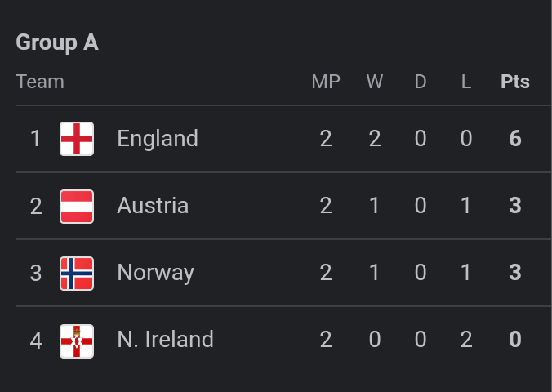The height and width of the screenshot is (392, 552).
Task: Click N. Ireland's 0 points value
Action: pyautogui.click(x=514, y=340)
